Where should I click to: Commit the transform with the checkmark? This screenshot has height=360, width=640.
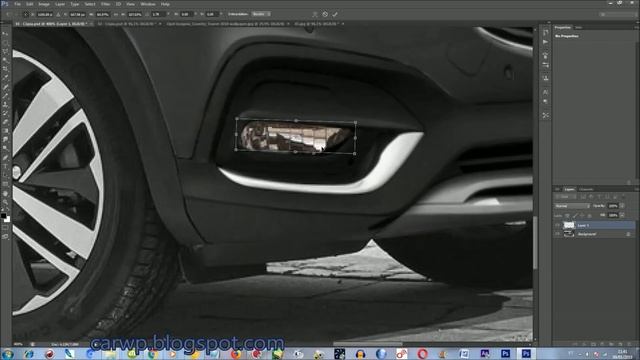335,14
